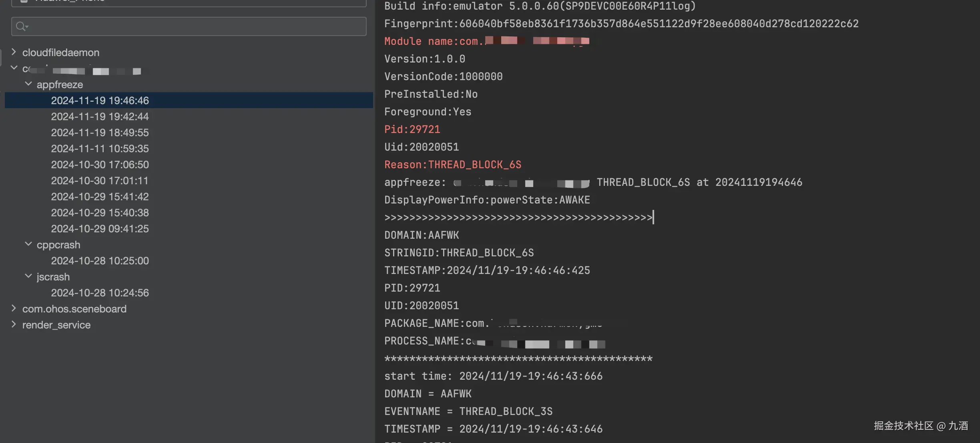Collapse the jscrash folder chevron

click(x=28, y=276)
